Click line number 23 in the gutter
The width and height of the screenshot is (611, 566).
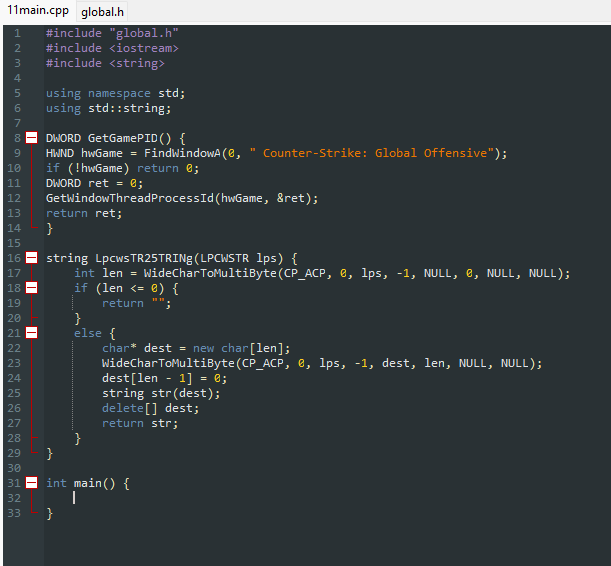point(14,363)
